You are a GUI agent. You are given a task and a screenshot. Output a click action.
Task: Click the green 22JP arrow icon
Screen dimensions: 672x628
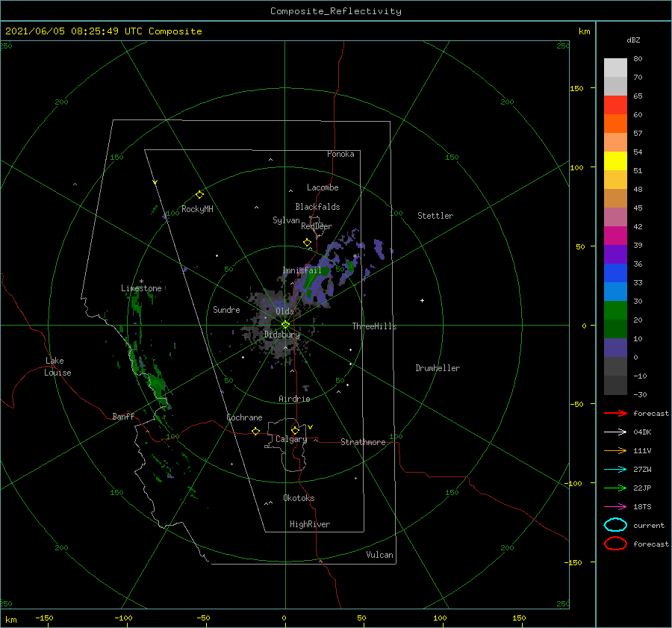615,488
